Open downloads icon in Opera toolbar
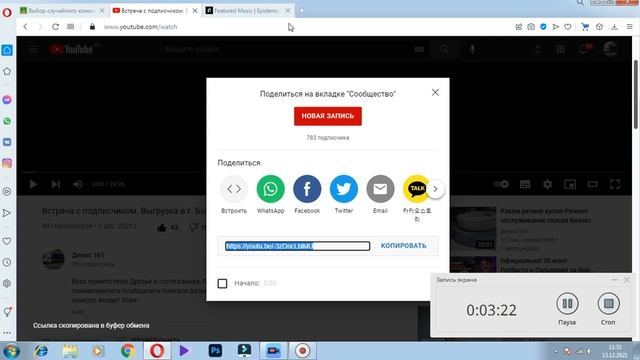This screenshot has width=640, height=360. coord(614,27)
